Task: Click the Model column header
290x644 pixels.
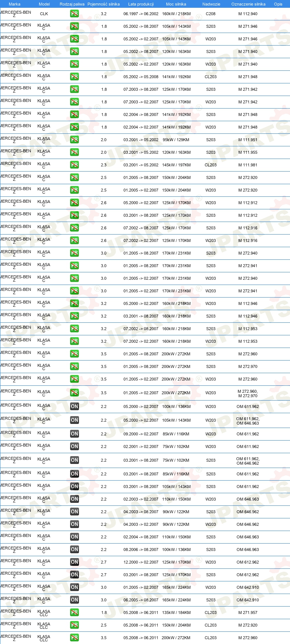Action: [44, 4]
